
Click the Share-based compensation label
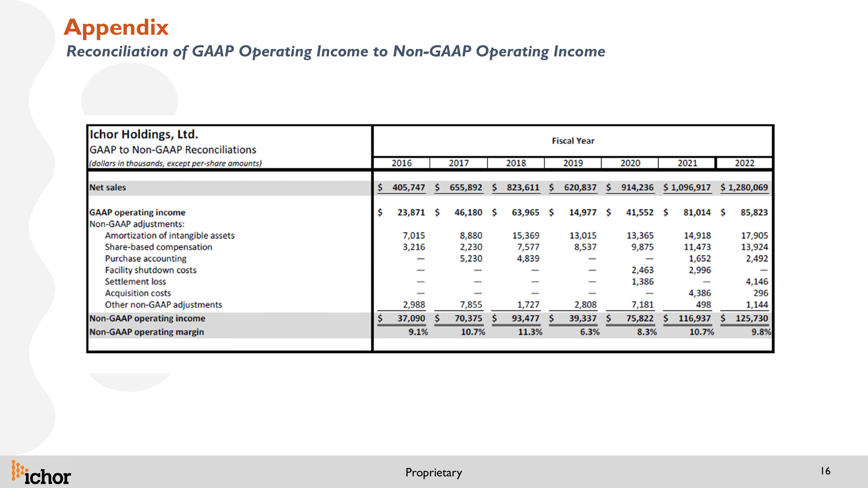(158, 247)
